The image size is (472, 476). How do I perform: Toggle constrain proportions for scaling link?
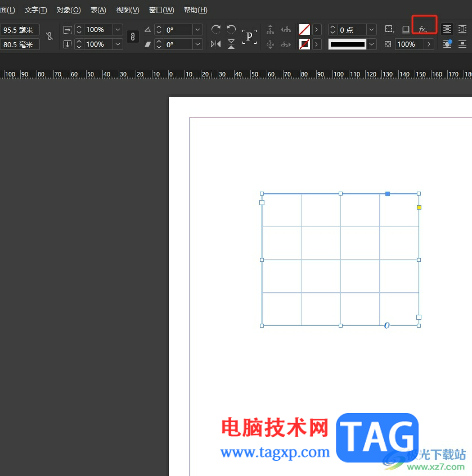click(132, 37)
